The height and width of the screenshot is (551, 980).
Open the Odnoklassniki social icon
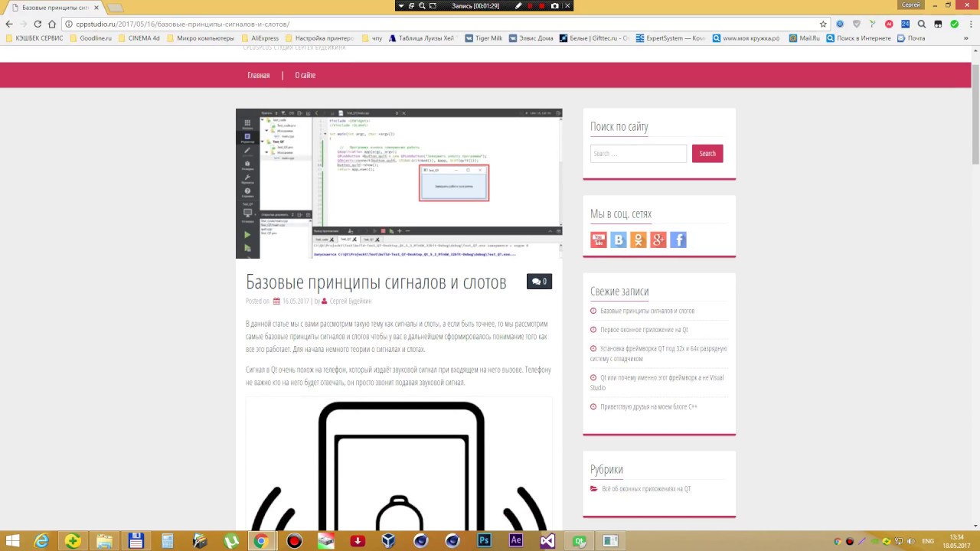pos(639,240)
